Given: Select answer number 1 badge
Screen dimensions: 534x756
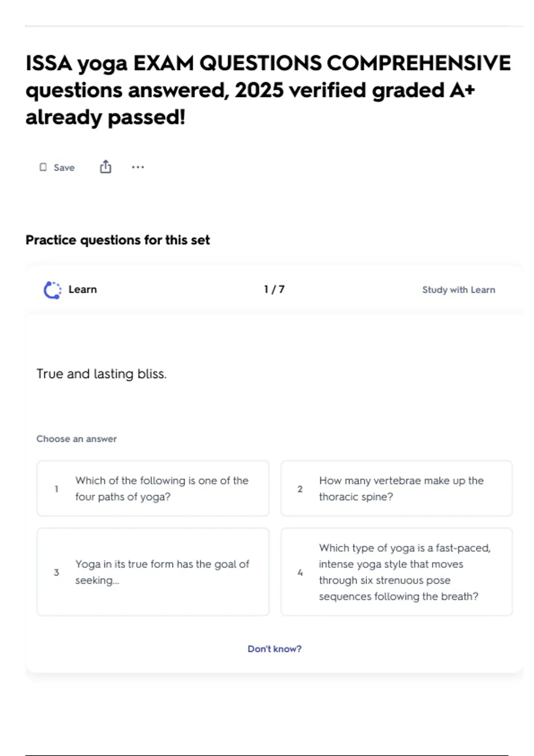Looking at the screenshot, I should tap(57, 489).
